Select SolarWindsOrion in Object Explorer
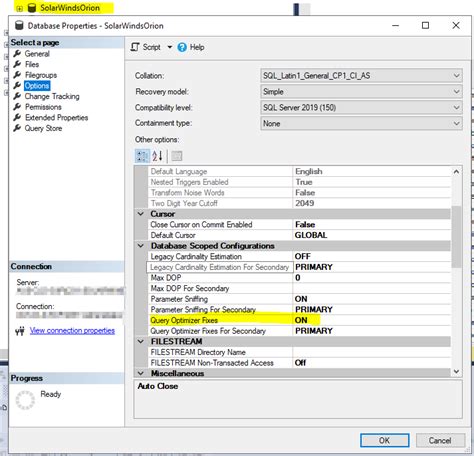474x456 pixels. [x=70, y=8]
